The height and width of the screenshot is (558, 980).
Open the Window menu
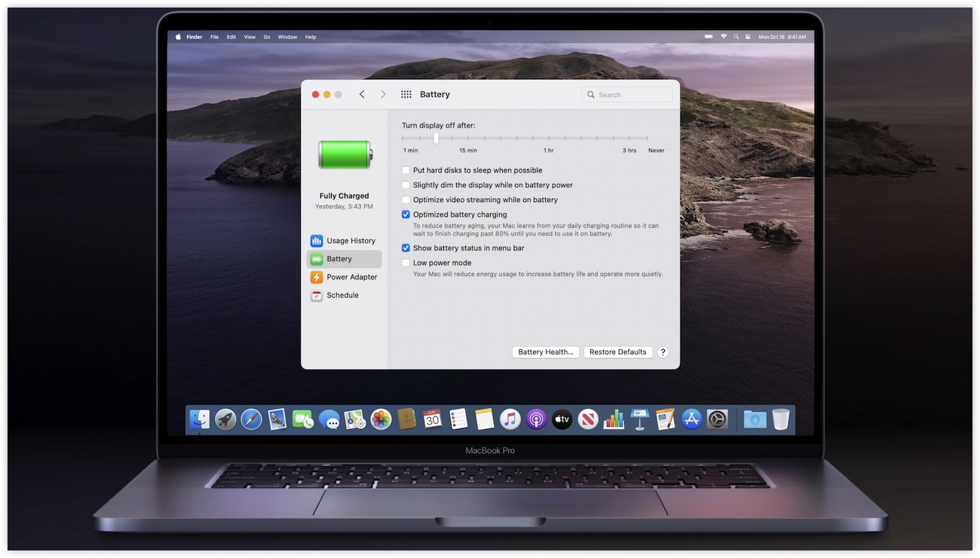[287, 37]
